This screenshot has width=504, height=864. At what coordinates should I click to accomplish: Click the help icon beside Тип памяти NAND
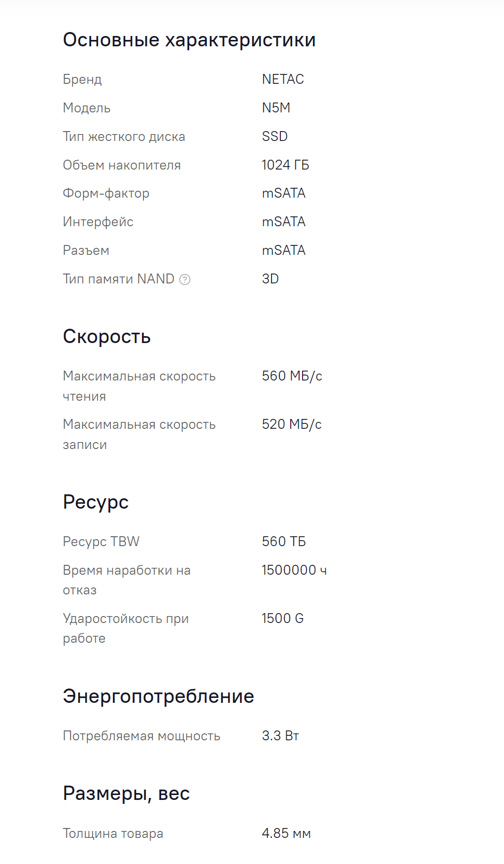[x=185, y=279]
